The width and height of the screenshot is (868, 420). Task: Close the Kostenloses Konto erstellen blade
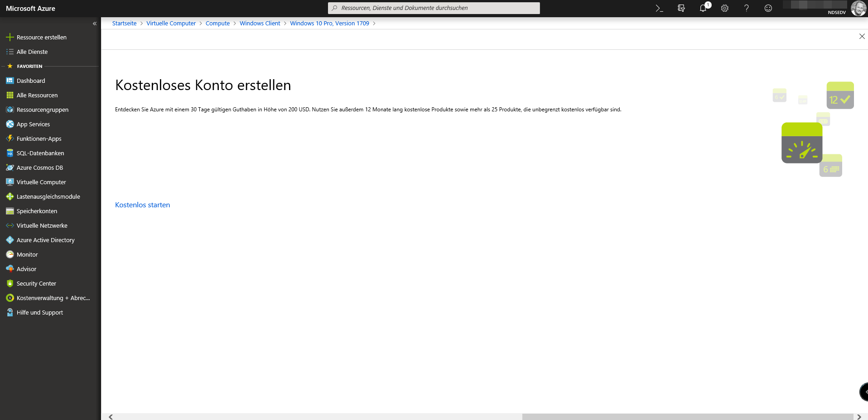pos(862,36)
